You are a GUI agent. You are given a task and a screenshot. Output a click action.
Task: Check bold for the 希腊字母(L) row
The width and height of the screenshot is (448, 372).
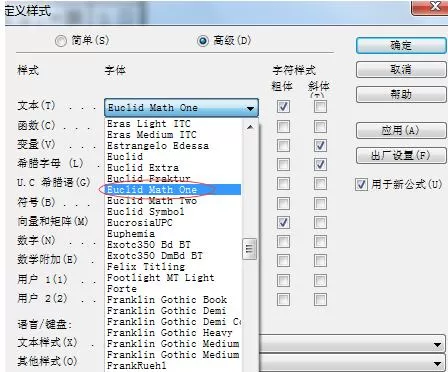pos(283,164)
